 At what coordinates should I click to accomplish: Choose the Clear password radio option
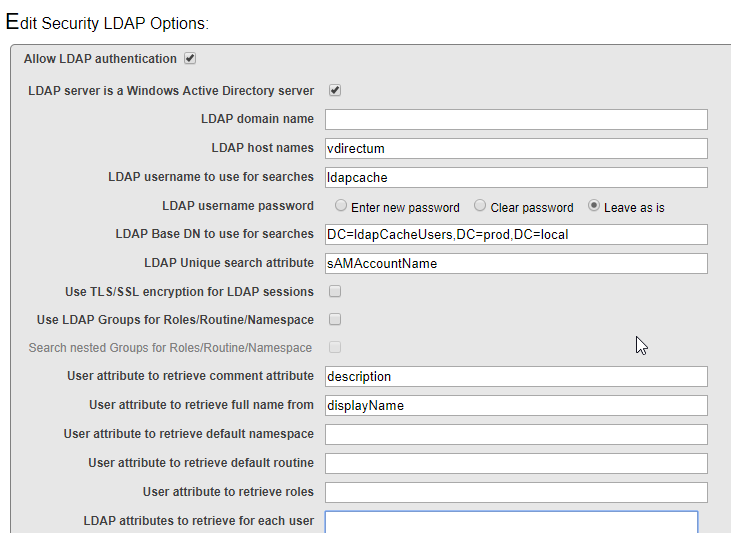click(480, 206)
